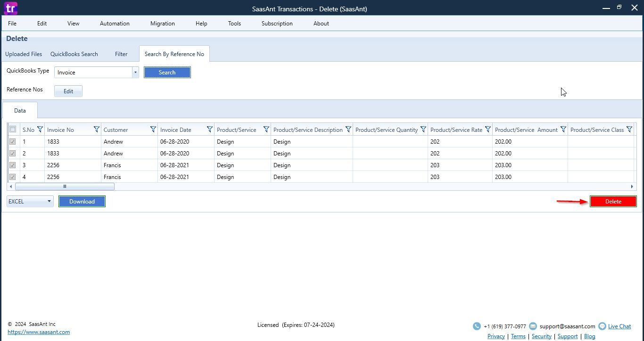
Task: Open the Blog link
Action: click(x=590, y=336)
